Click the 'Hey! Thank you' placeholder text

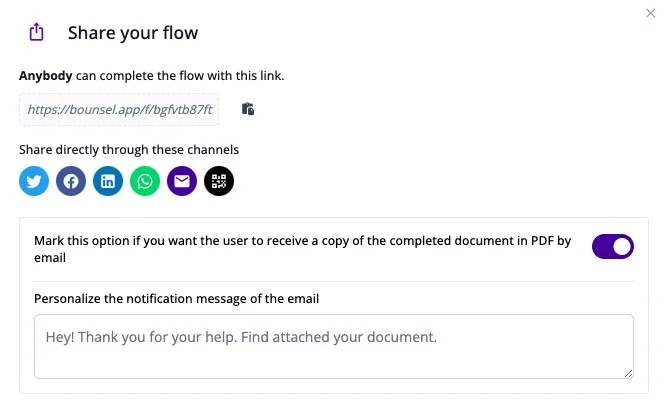point(241,337)
